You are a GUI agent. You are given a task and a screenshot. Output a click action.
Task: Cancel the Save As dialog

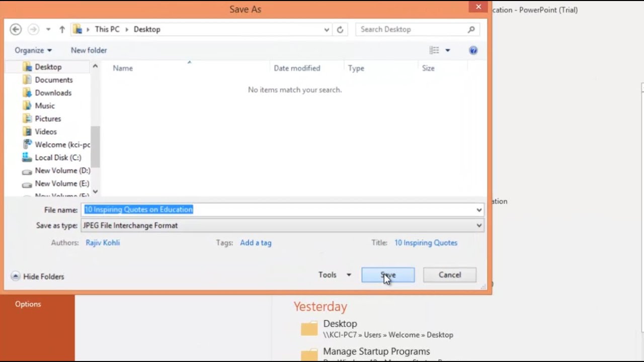click(450, 275)
